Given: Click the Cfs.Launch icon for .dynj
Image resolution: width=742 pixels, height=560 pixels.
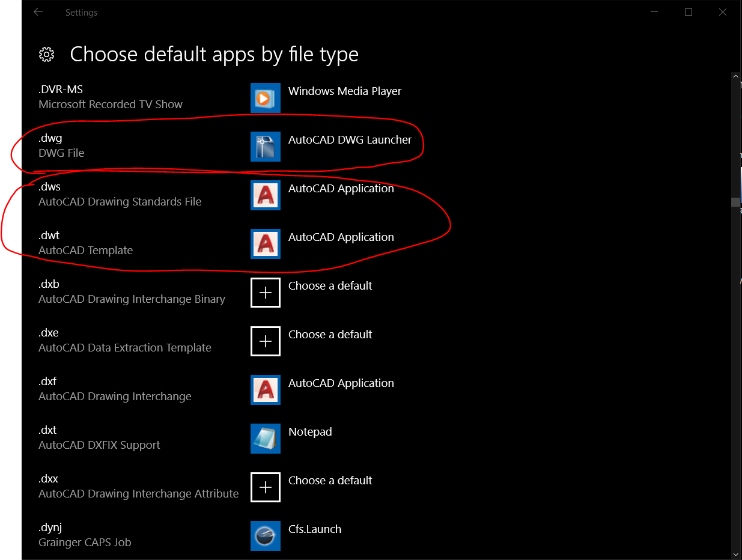Looking at the screenshot, I should click(265, 536).
